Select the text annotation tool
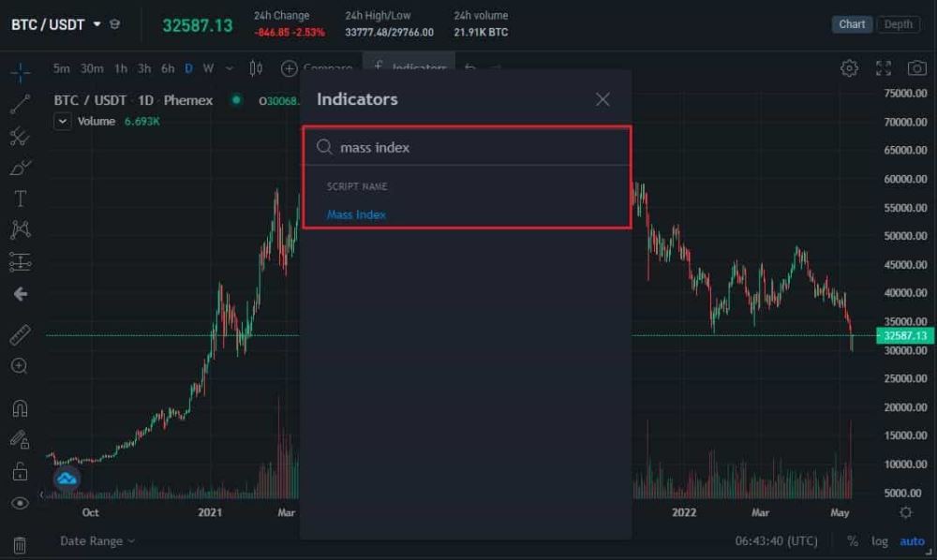Viewport: 937px width, 560px height. pos(20,199)
